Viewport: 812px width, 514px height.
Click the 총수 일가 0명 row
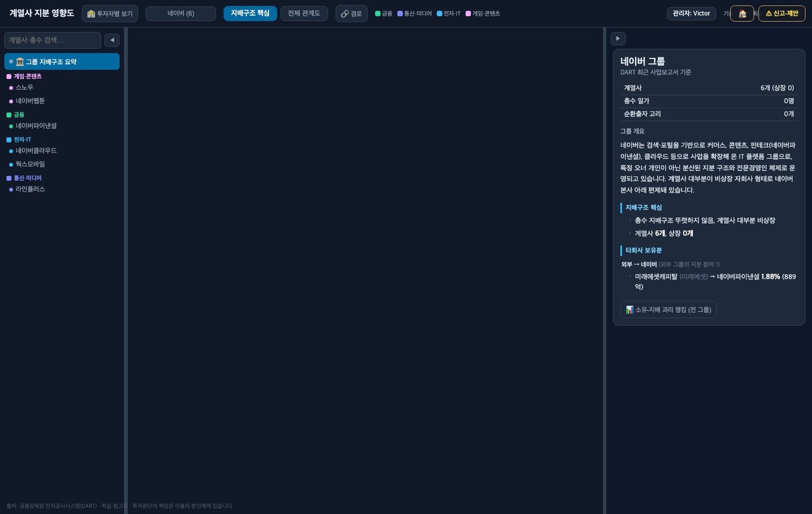[x=709, y=101]
